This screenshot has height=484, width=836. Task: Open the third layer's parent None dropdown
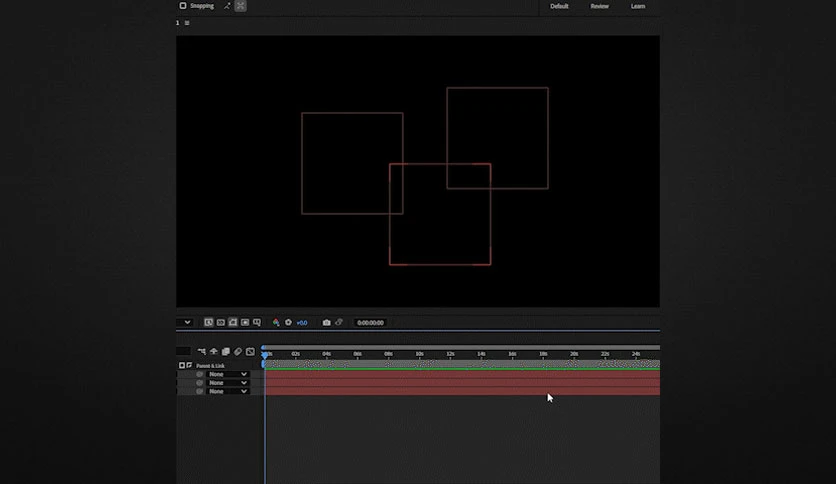coord(228,391)
